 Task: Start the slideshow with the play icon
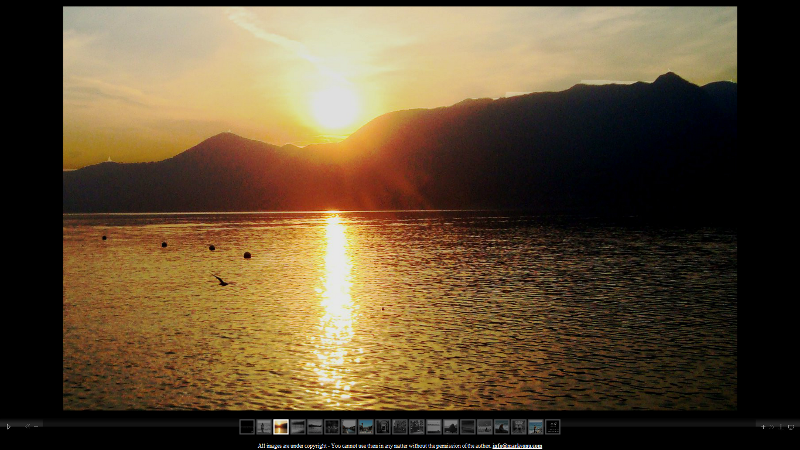coord(8,427)
